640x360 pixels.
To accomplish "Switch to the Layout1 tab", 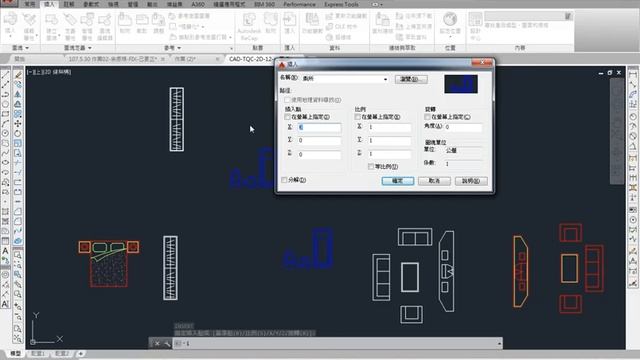I will 38,353.
